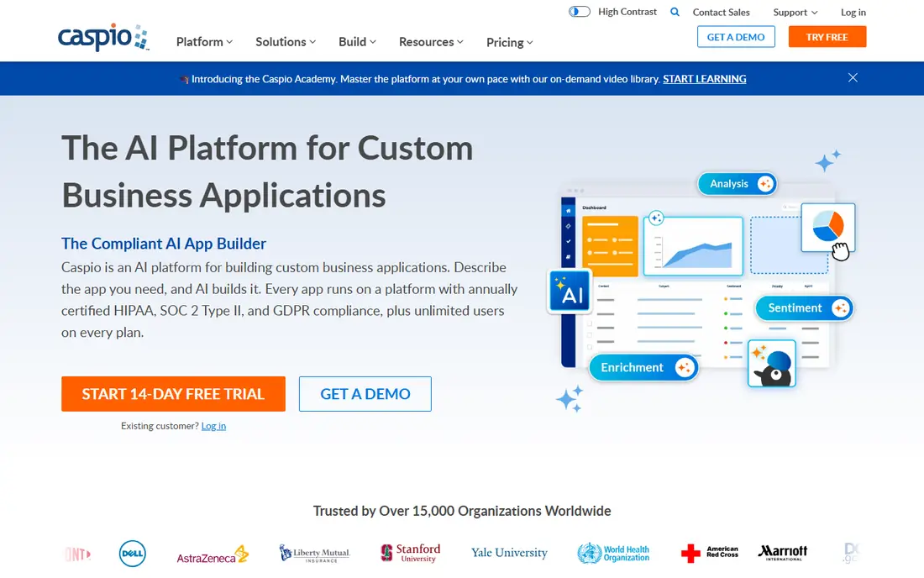This screenshot has width=924, height=578.
Task: Click the Caspio logo
Action: click(x=103, y=37)
